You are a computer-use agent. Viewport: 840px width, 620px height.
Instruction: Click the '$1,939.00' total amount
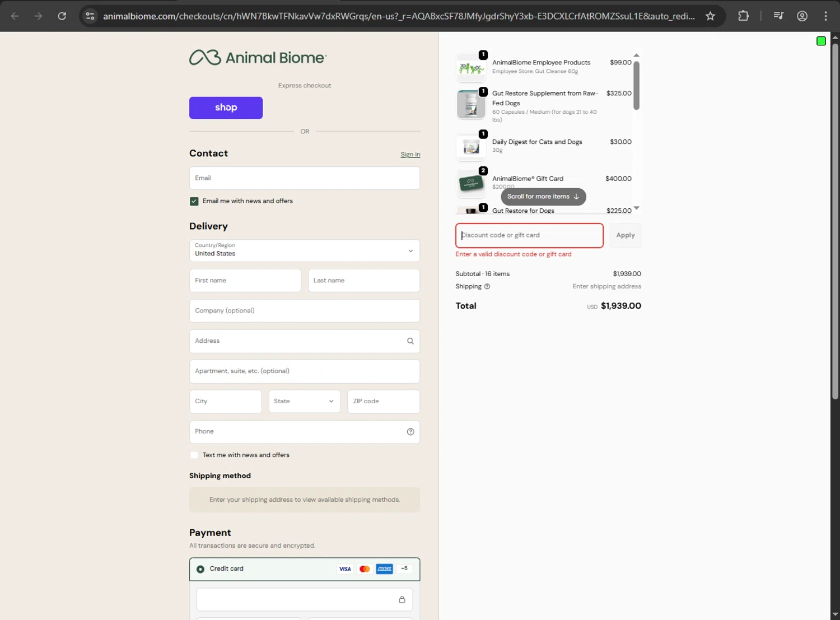pos(621,306)
